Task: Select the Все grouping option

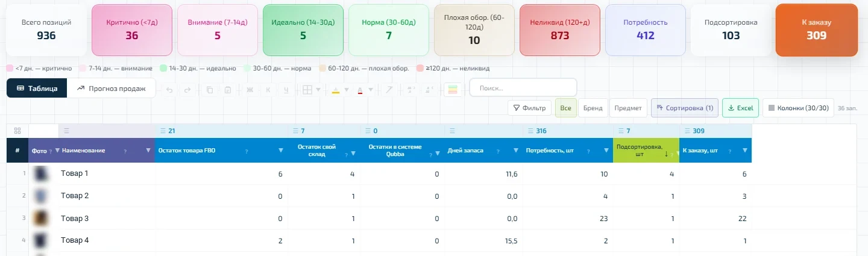Action: coord(565,108)
